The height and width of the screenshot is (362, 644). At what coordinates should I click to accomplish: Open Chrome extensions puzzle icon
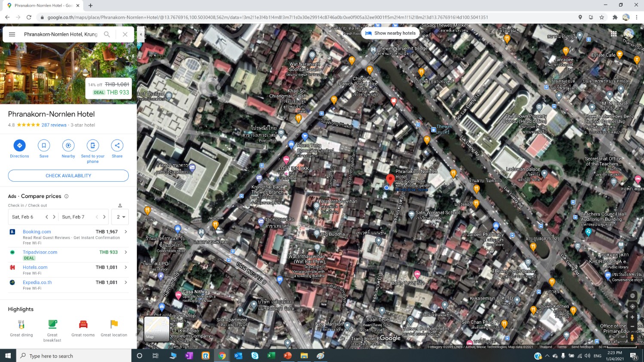615,17
